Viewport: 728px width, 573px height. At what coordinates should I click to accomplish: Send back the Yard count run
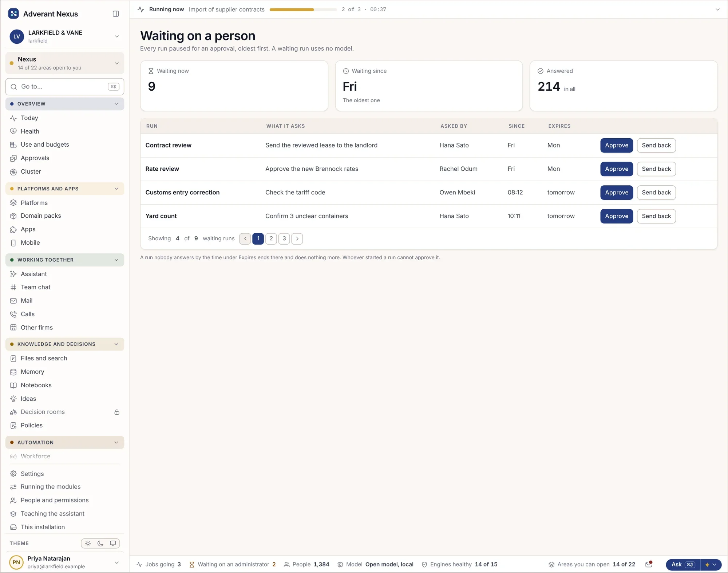tap(656, 216)
